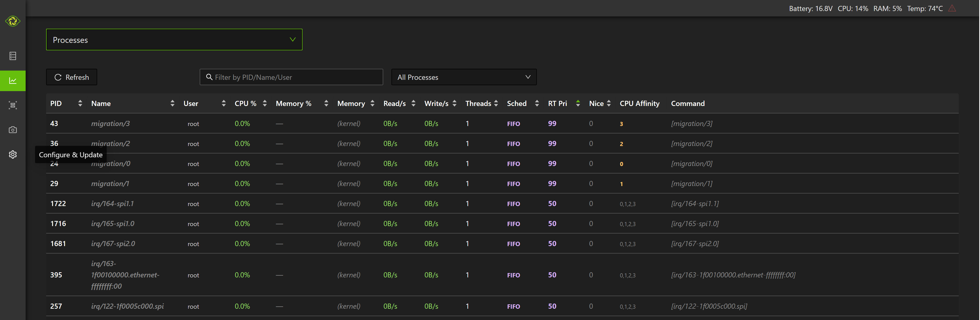Screen dimensions: 980x320
Task: Open the list view sidebar icon
Action: [13, 56]
